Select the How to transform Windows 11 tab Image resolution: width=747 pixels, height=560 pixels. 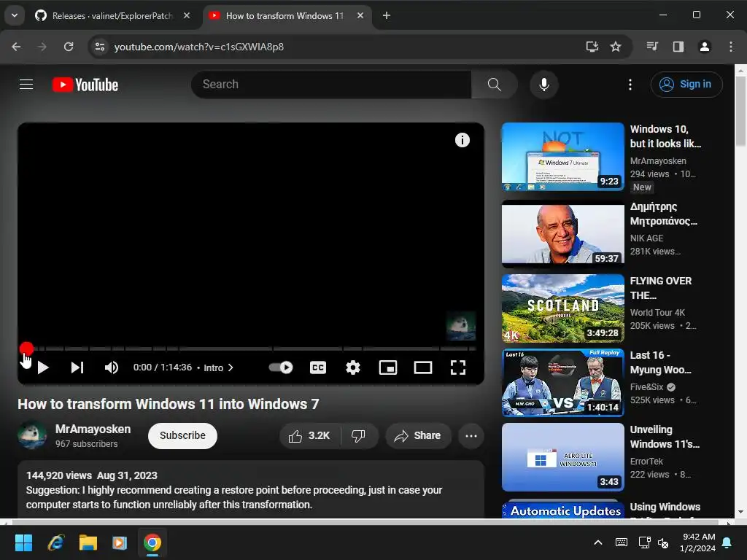coord(284,16)
